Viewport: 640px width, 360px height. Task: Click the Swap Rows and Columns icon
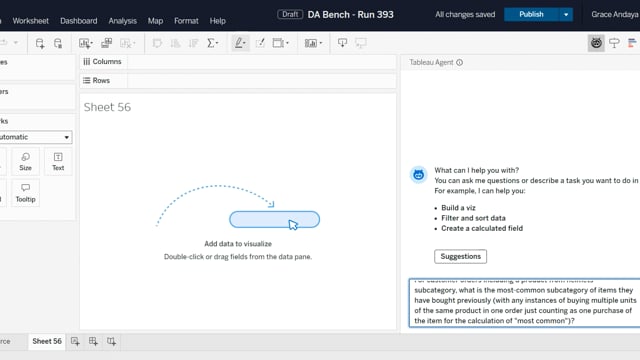[x=157, y=43]
